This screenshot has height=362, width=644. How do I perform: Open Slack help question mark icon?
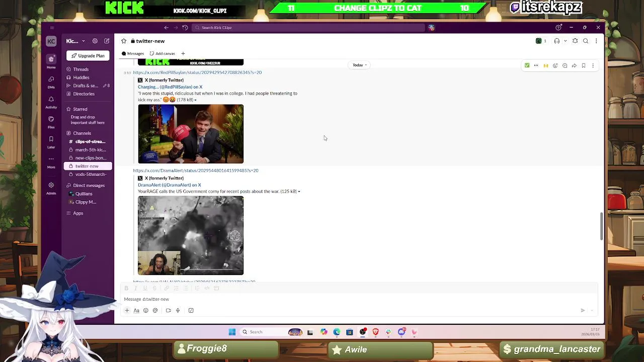558,28
